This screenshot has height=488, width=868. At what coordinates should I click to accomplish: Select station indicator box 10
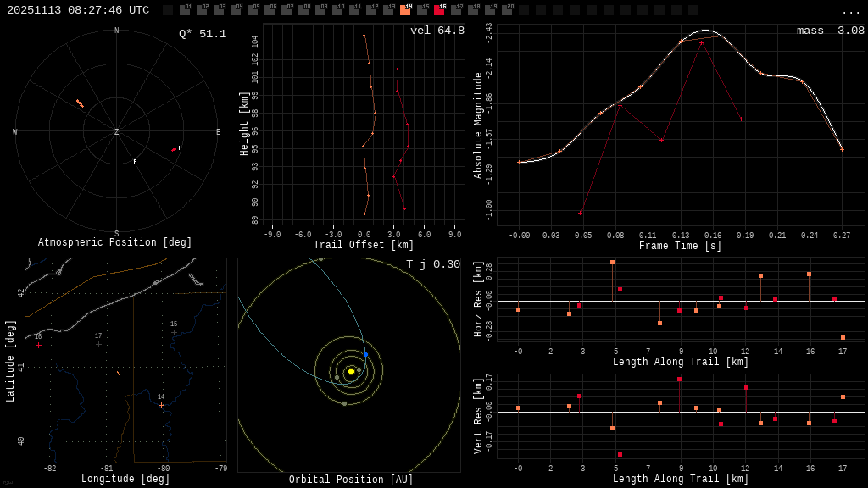(337, 10)
